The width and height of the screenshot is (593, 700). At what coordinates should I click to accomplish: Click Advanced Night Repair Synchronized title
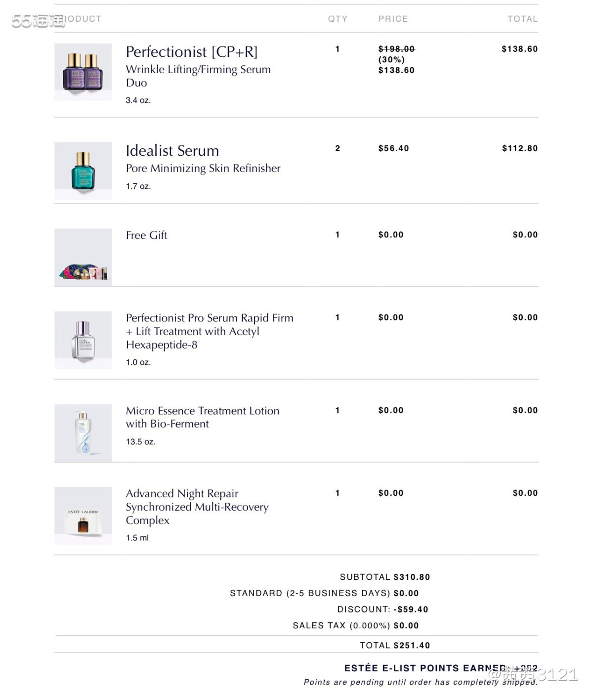[197, 507]
